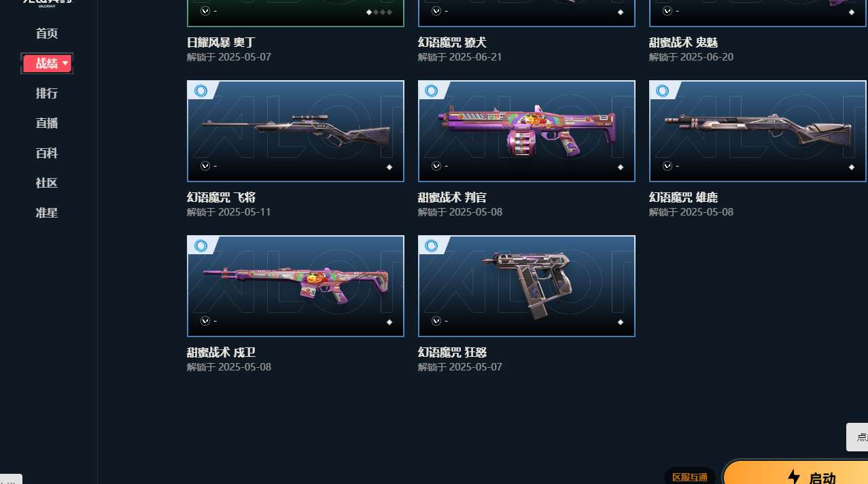Click the 区服互通 badge
The height and width of the screenshot is (484, 868).
(690, 477)
